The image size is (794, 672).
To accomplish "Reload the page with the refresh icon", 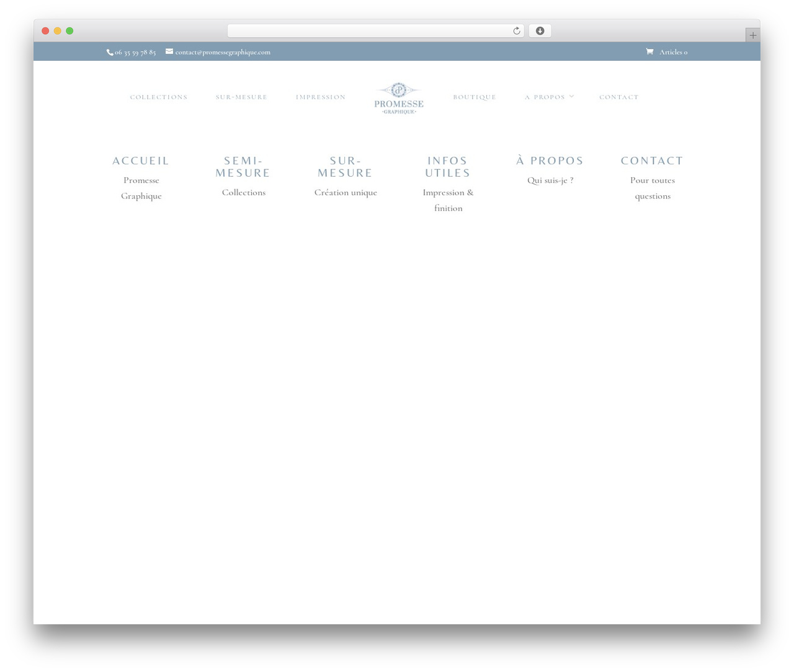I will coord(516,31).
